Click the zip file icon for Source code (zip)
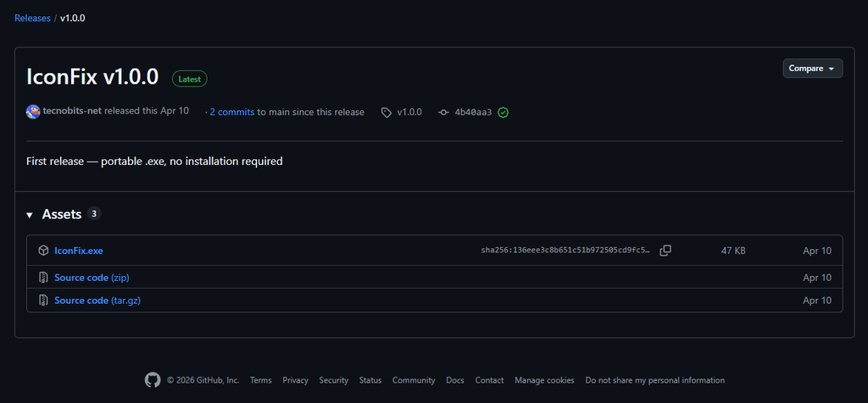868x403 pixels. coord(43,277)
